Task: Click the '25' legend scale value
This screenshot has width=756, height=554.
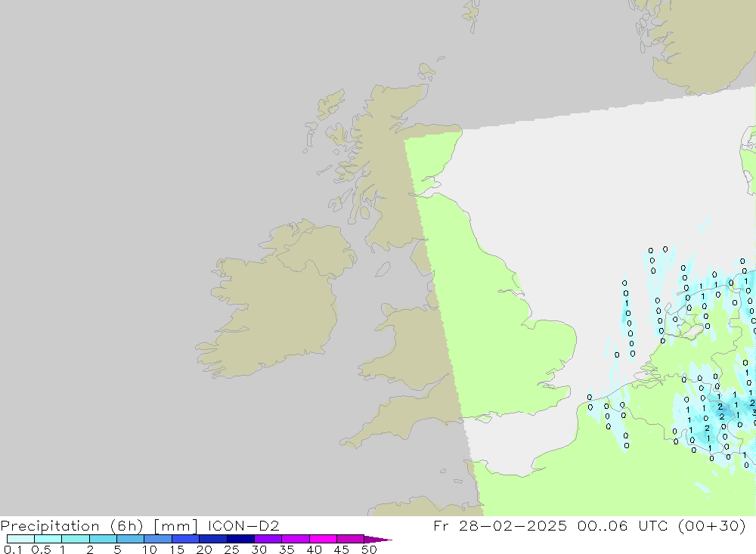Action: [x=231, y=549]
